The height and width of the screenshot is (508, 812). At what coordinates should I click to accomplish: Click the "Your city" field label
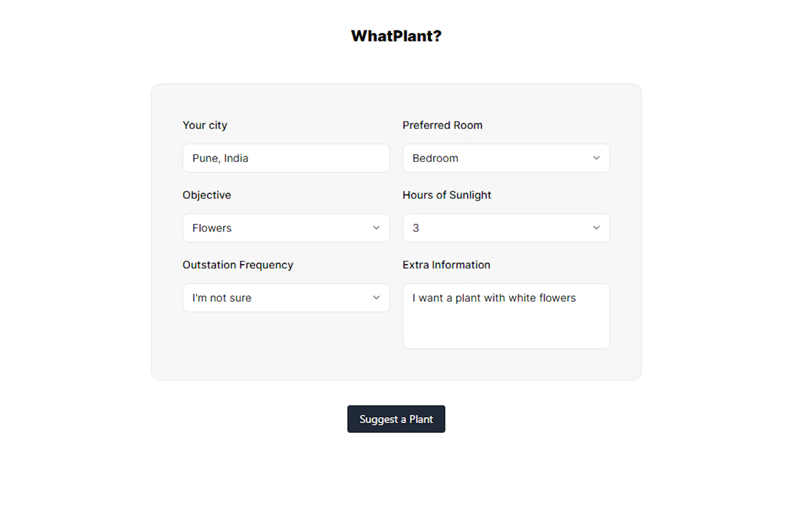[205, 125]
